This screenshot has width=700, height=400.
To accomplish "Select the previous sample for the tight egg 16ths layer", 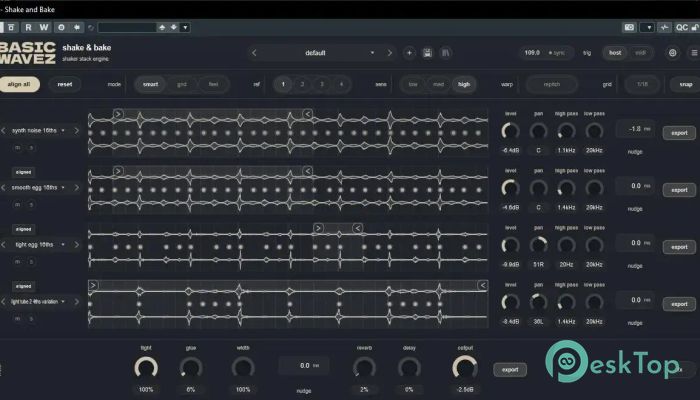I will pos(4,245).
